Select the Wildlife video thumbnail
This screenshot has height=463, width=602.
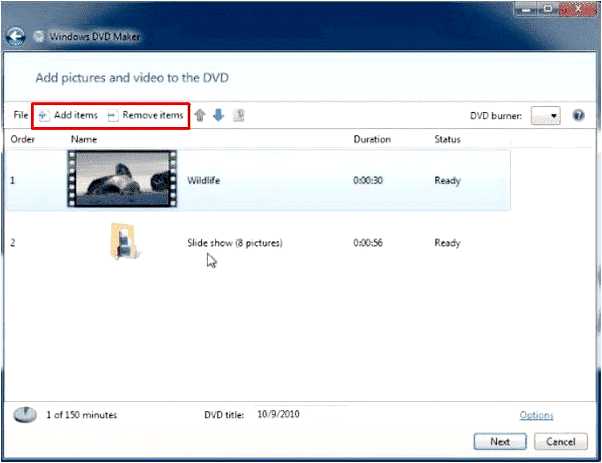point(122,179)
